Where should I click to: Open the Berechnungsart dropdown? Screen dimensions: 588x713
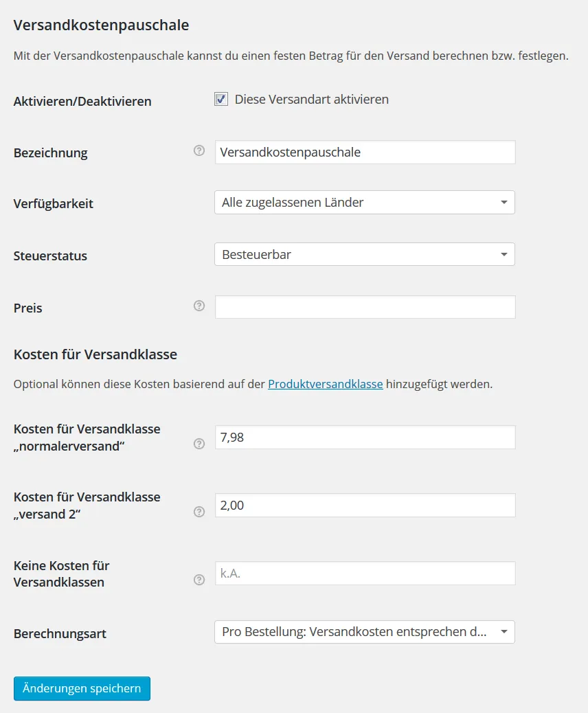(365, 632)
